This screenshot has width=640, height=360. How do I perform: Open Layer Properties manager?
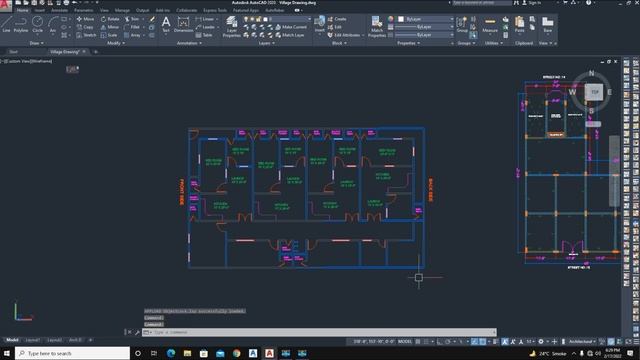(231, 27)
